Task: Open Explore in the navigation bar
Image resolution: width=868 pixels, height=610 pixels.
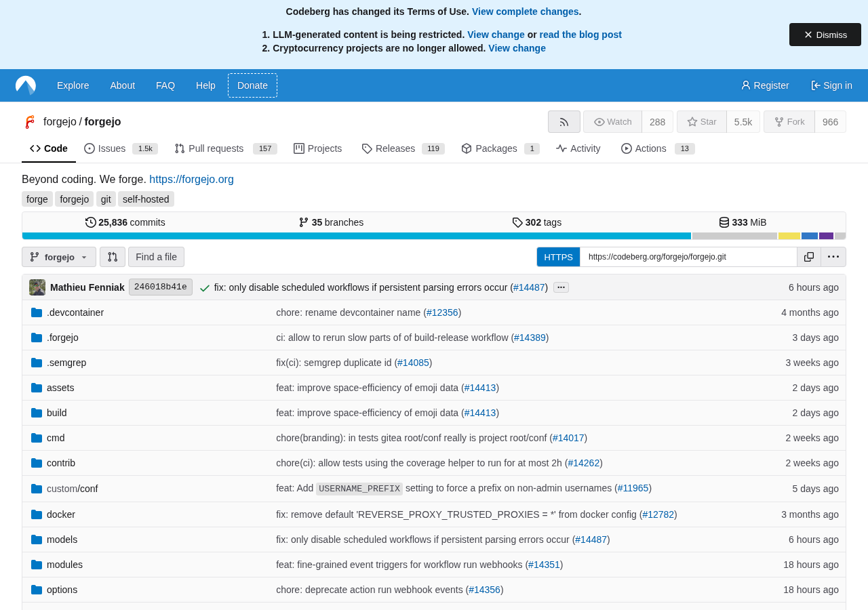Action: click(x=73, y=85)
